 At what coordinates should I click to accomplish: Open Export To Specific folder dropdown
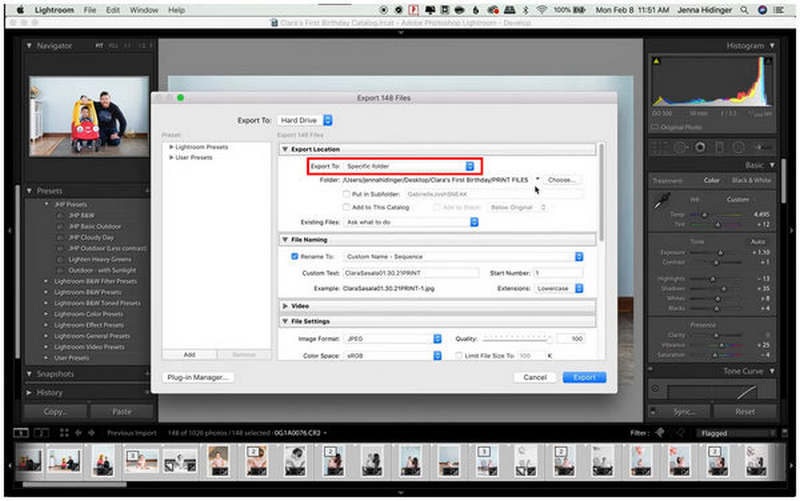(410, 166)
